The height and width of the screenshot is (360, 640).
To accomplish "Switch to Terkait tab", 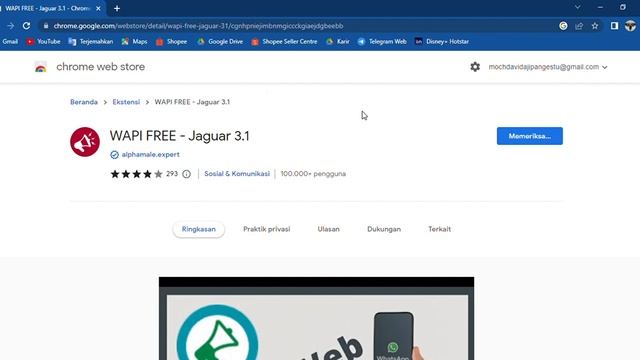I will (x=440, y=229).
